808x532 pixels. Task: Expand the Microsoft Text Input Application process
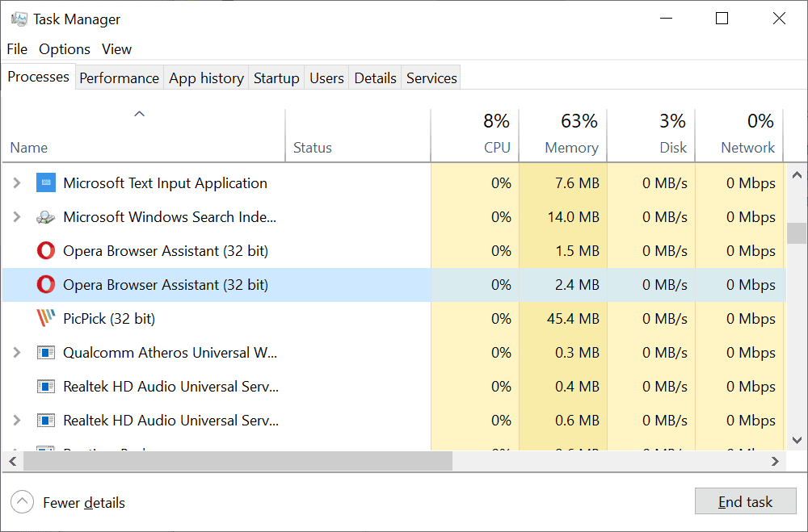click(17, 183)
